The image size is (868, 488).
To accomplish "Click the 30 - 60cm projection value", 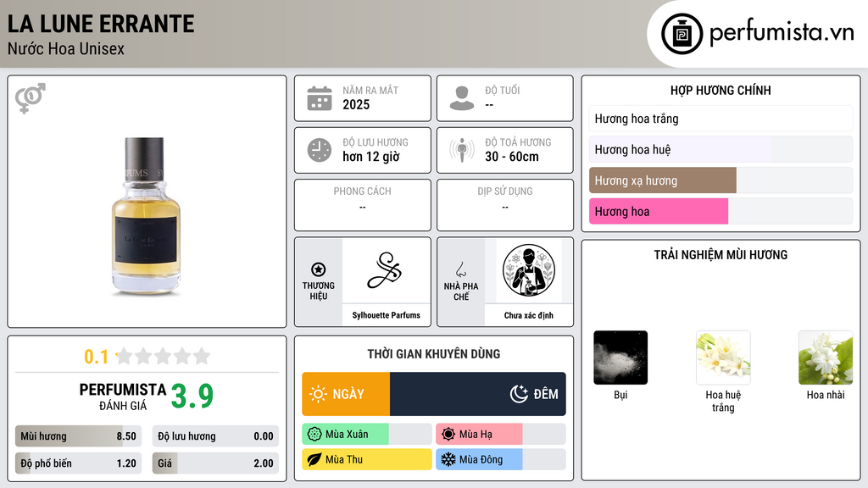I will 512,157.
